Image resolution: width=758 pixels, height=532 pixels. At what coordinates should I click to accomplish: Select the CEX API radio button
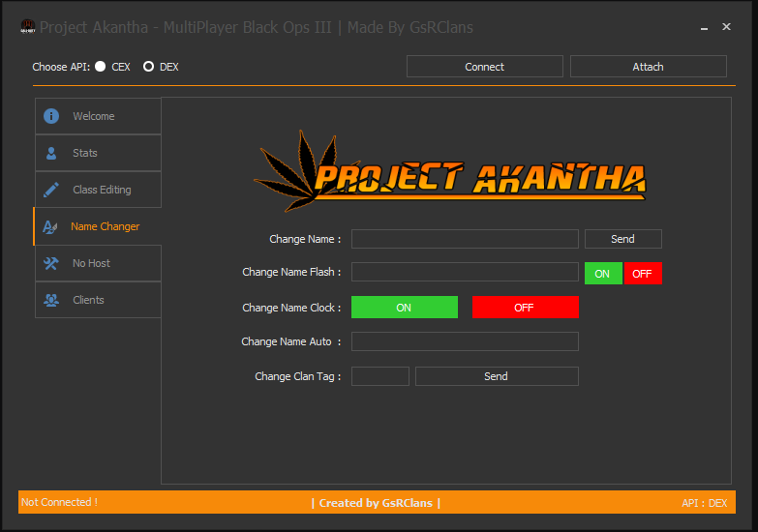click(x=101, y=66)
